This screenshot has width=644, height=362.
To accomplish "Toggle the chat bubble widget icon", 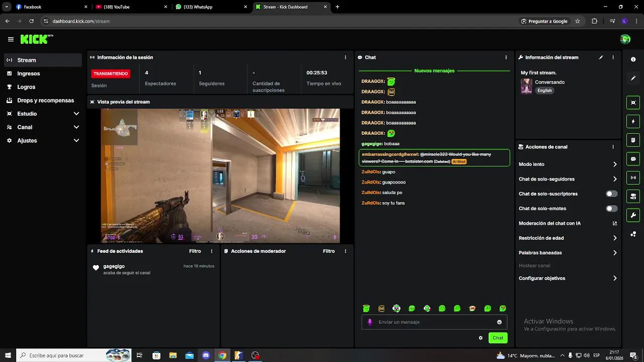I will tap(633, 159).
